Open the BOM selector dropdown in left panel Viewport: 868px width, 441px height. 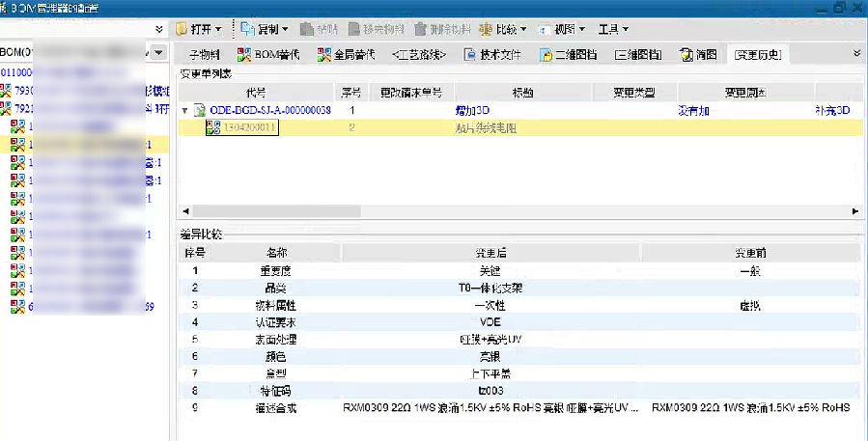[x=158, y=51]
